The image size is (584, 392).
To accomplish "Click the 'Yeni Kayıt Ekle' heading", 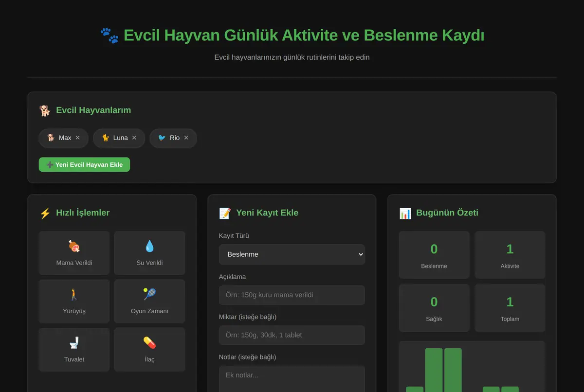I will pyautogui.click(x=267, y=213).
